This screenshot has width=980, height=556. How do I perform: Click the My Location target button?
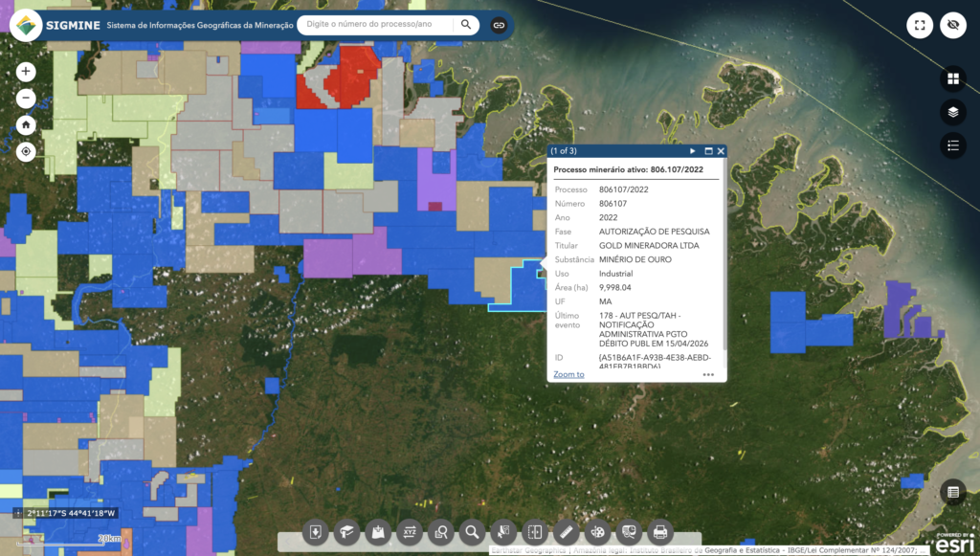point(26,152)
